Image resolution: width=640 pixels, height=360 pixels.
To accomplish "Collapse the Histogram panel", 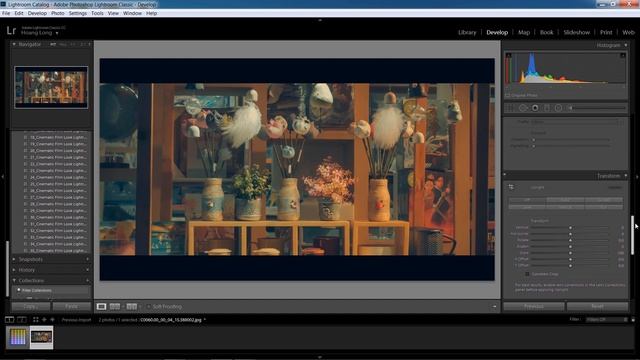I will tap(626, 45).
